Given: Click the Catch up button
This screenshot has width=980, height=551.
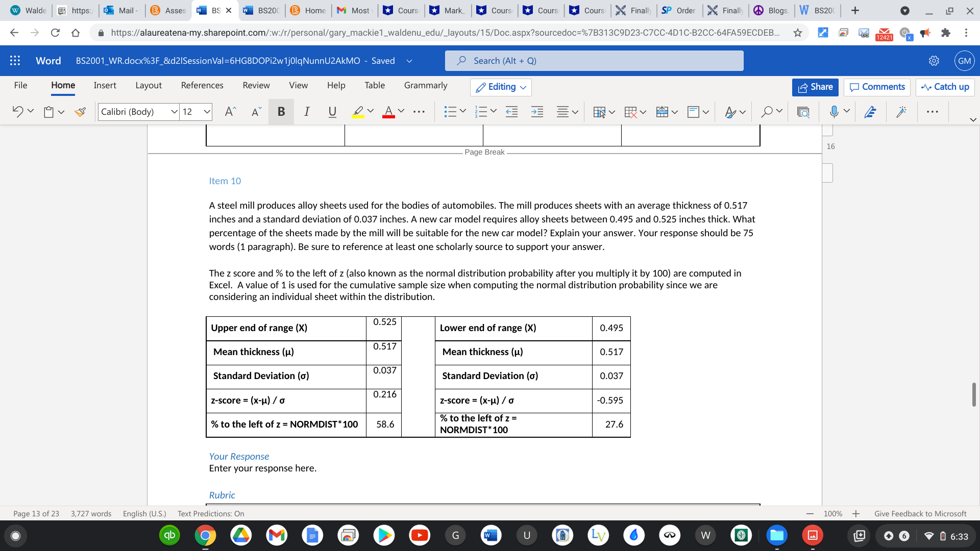Looking at the screenshot, I should 945,87.
